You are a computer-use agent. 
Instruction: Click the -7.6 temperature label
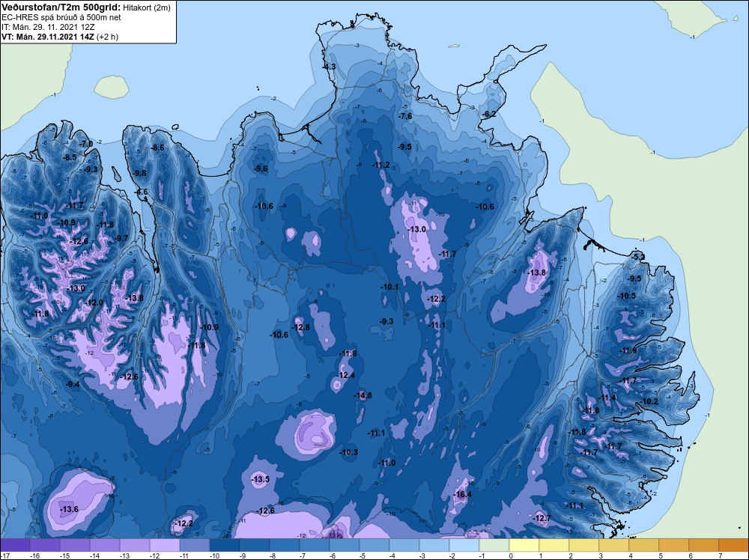[405, 117]
